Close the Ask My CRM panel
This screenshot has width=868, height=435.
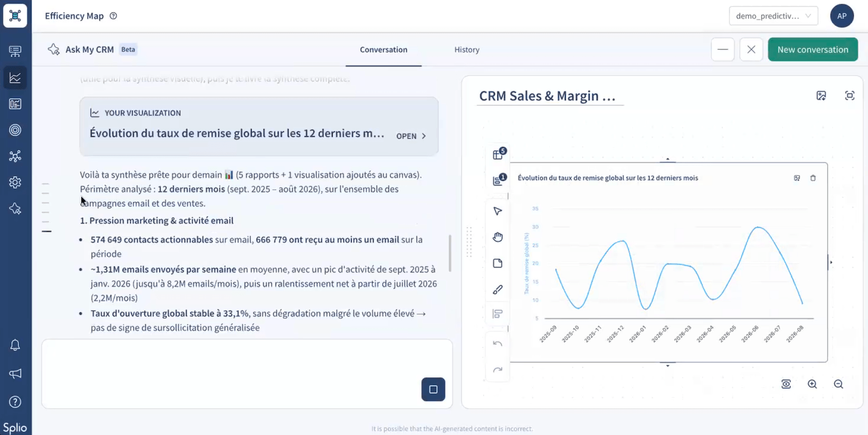coord(751,49)
